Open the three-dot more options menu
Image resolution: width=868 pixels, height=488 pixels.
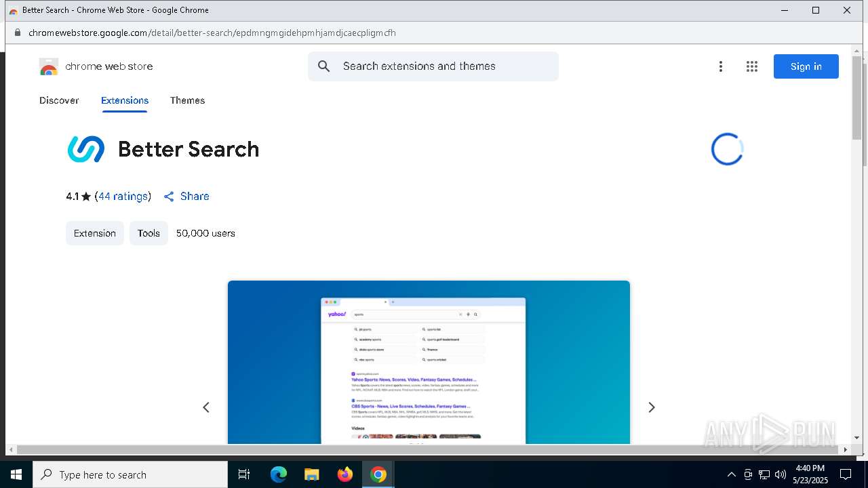click(721, 66)
